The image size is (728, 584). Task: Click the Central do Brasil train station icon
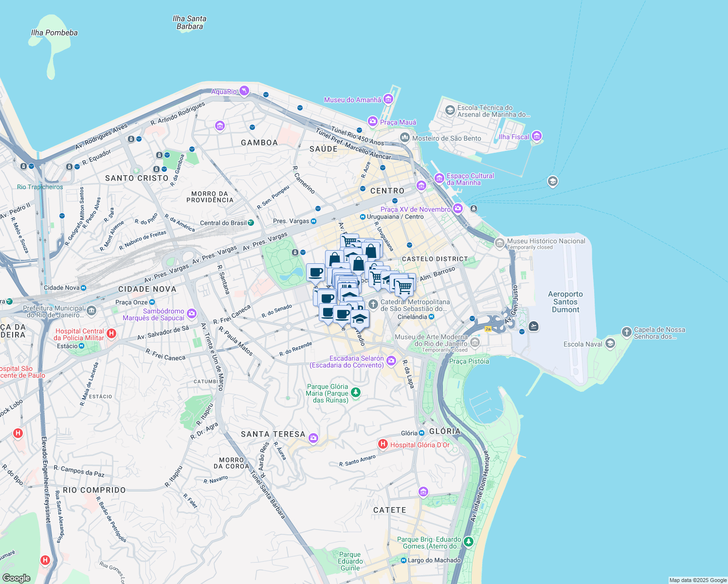[251, 223]
